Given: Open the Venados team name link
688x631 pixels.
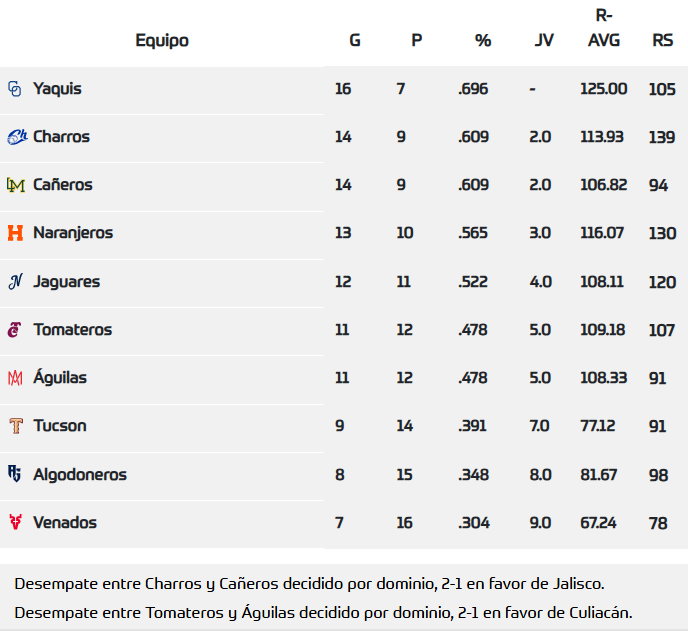Looking at the screenshot, I should coord(65,522).
